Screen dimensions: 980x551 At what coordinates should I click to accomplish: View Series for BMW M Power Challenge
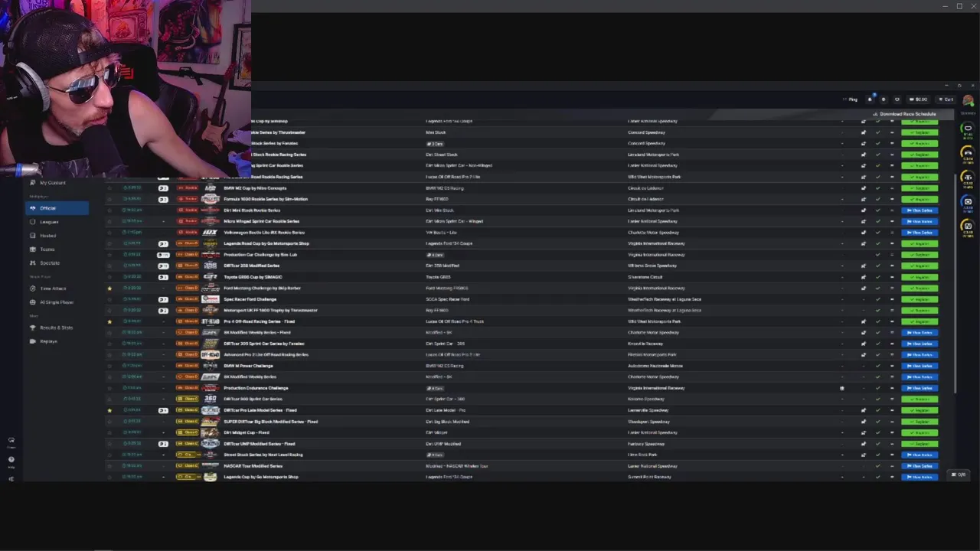coord(920,366)
